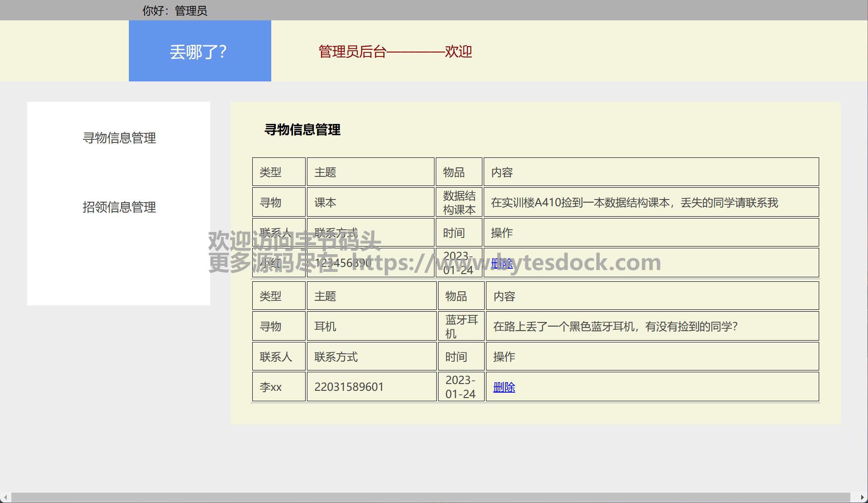Open 寻物信息管理 in the sidebar menu

(119, 138)
